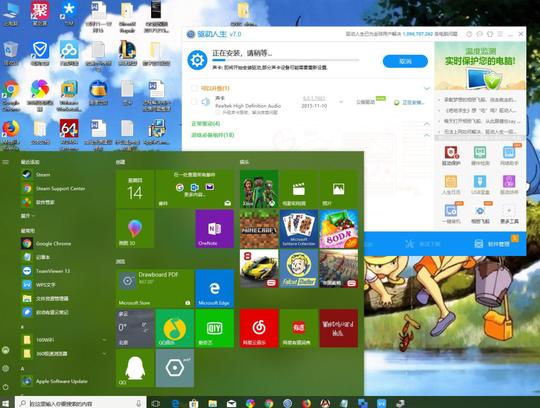Click the Realtek installing status link
540x408 pixels.
[409, 103]
